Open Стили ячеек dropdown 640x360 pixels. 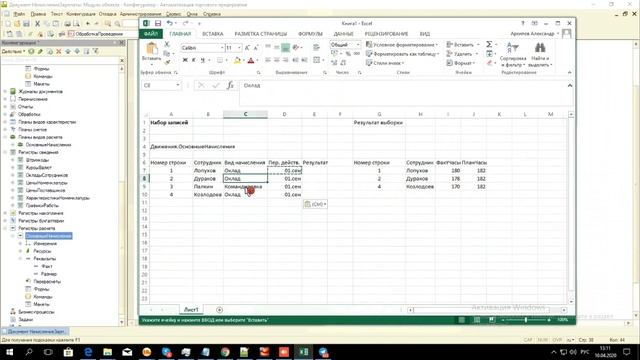385,63
